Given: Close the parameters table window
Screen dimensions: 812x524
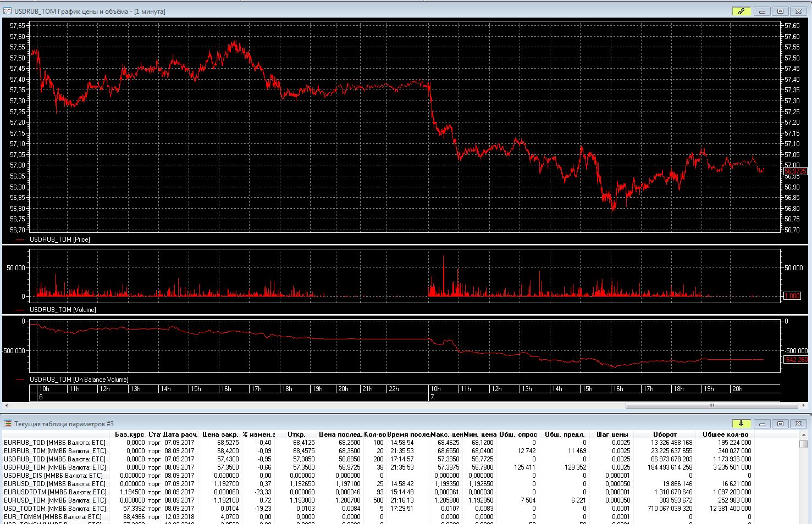Looking at the screenshot, I should 798,423.
